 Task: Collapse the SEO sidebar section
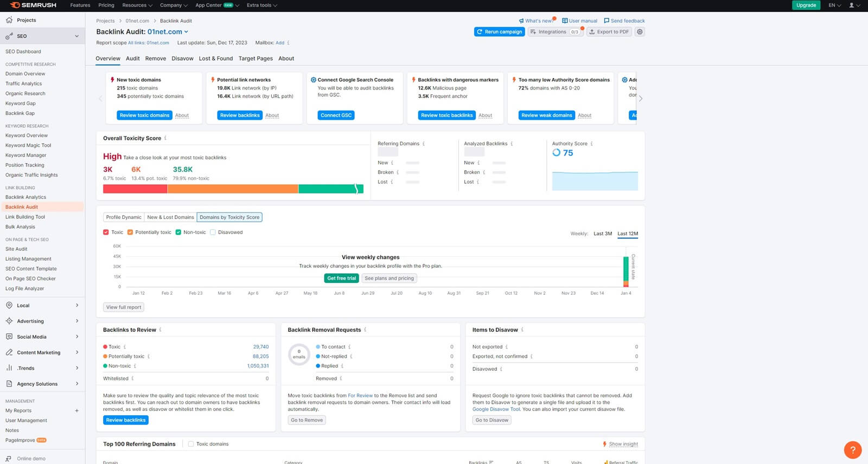tap(76, 36)
